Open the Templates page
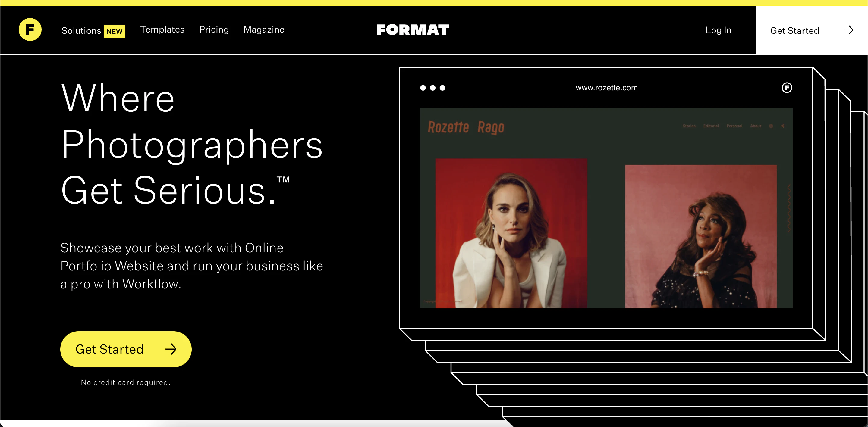Screen dimensions: 868x427 pyautogui.click(x=163, y=30)
